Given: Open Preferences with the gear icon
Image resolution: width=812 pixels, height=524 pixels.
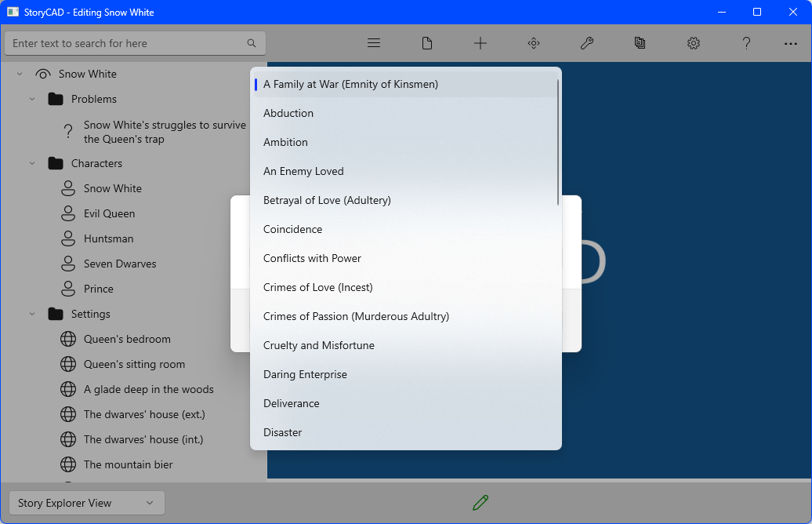Looking at the screenshot, I should pyautogui.click(x=694, y=43).
